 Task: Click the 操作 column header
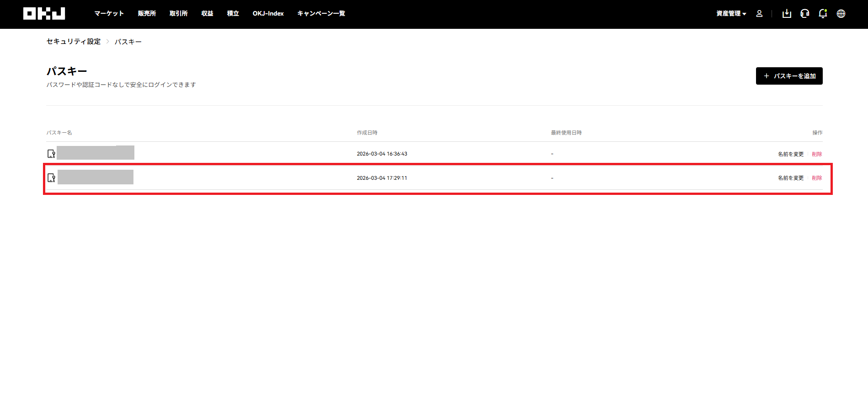tap(817, 133)
